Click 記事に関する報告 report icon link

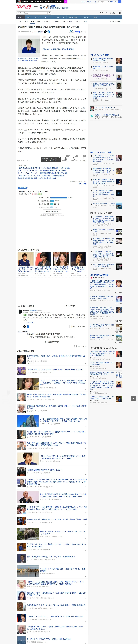click(24, 161)
